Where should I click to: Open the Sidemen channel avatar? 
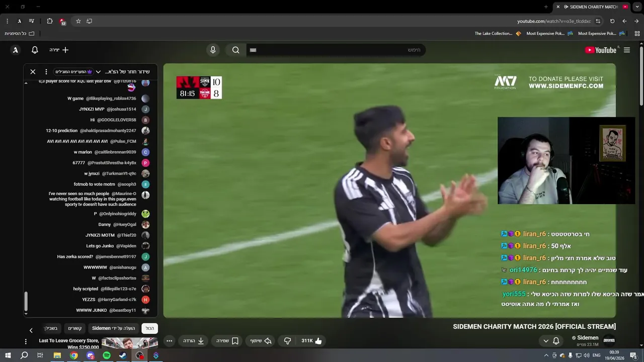pos(609,340)
